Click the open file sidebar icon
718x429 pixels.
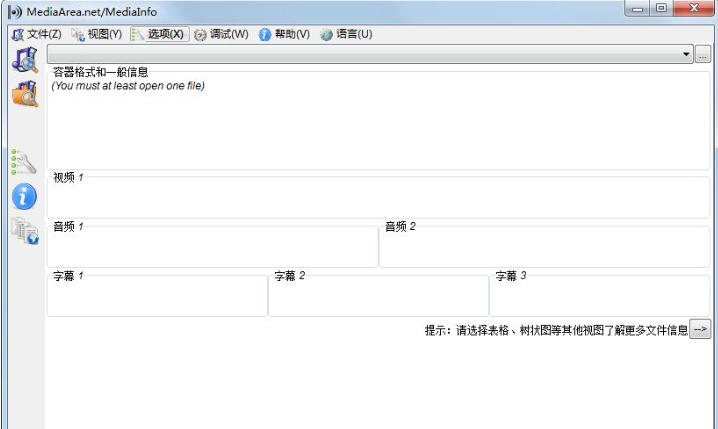[25, 60]
